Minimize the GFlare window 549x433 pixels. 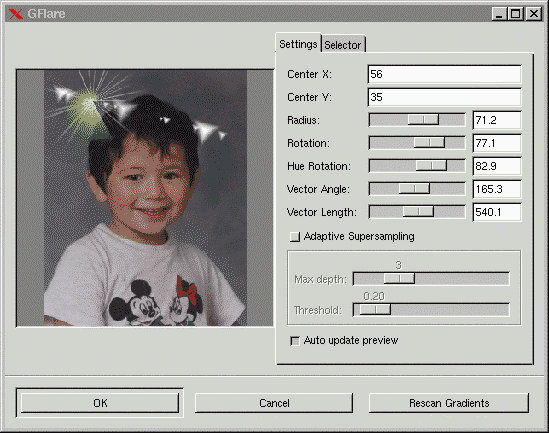[x=500, y=14]
